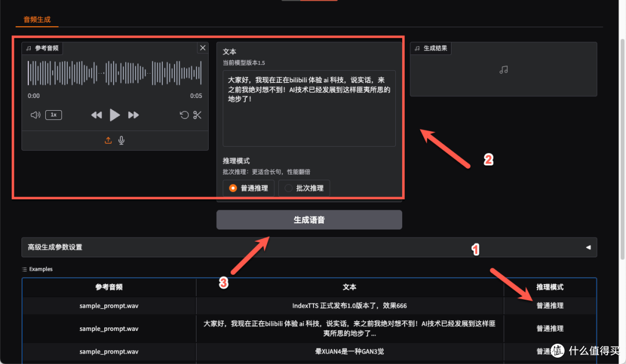This screenshot has height=364, width=626.
Task: Select the microphone recording icon
Action: click(x=121, y=140)
